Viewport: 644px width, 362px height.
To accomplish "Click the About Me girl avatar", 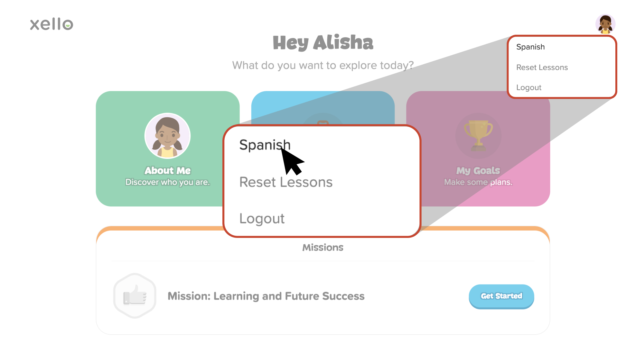I will tap(167, 136).
